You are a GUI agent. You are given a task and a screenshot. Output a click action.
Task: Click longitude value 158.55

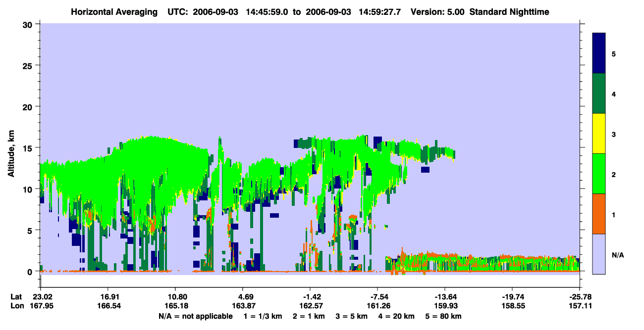point(512,306)
